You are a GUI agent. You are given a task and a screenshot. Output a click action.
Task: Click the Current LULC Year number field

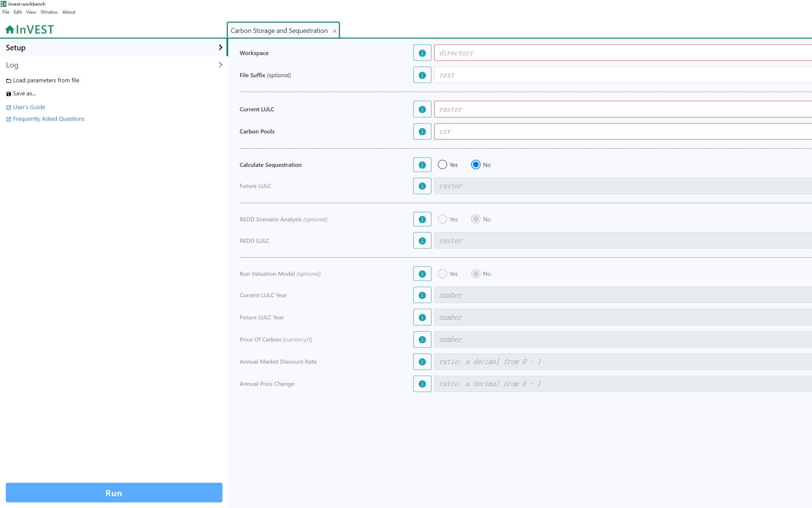(623, 295)
